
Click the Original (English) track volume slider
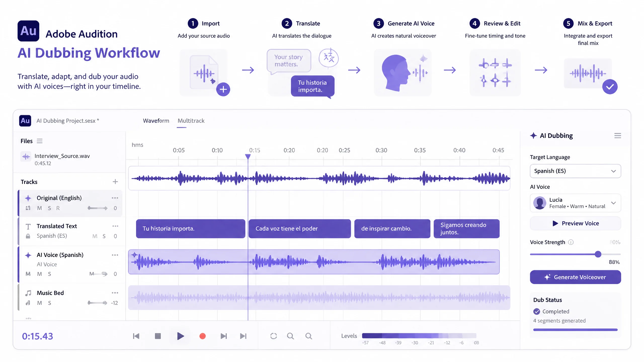97,208
